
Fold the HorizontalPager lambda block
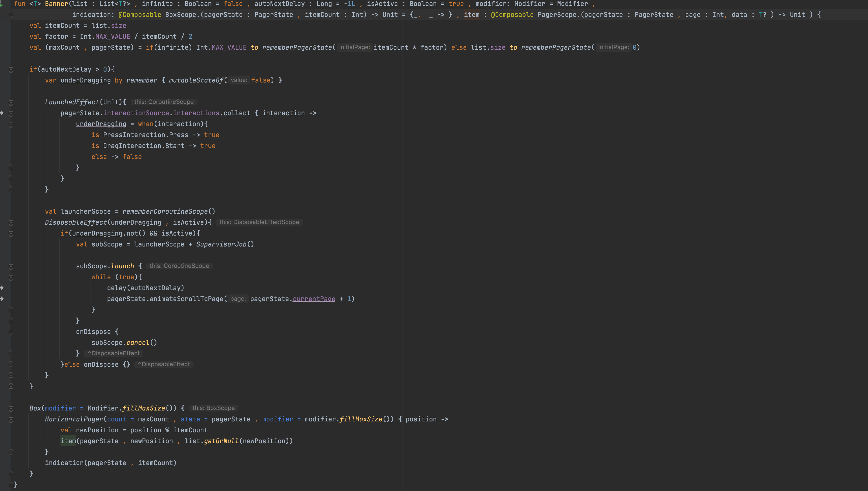coord(11,419)
